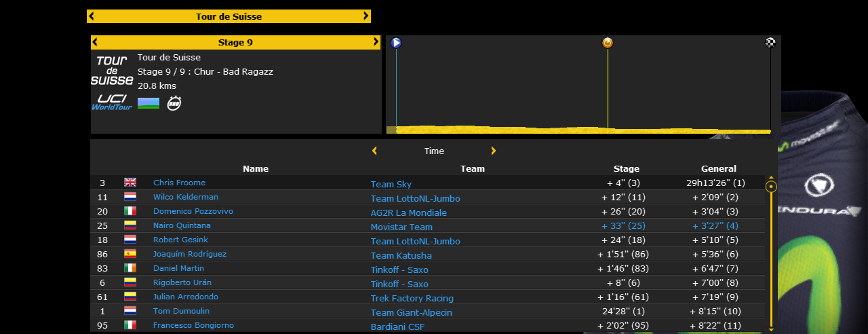868x334 pixels.
Task: Go to the previous race before Tour de Suisse
Action: (x=92, y=16)
